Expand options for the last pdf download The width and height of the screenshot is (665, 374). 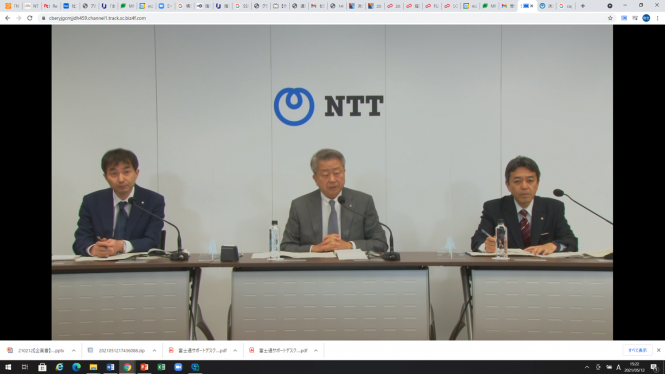coord(316,351)
